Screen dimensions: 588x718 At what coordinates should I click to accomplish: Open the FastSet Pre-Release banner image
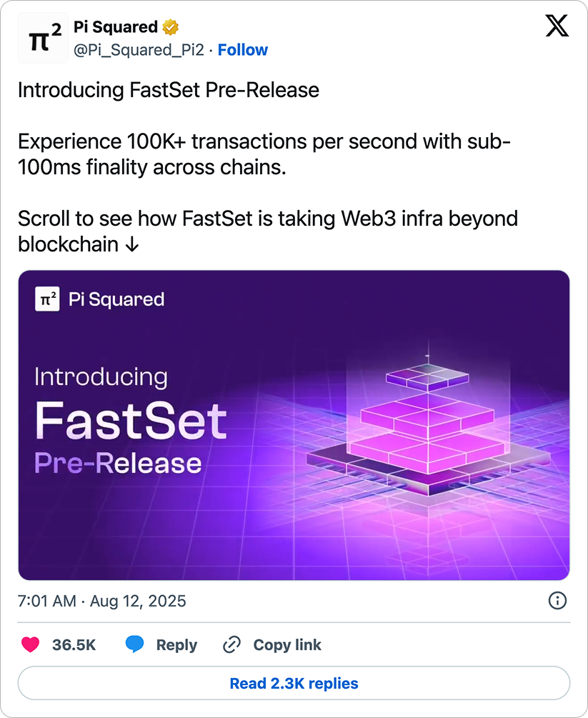point(294,425)
